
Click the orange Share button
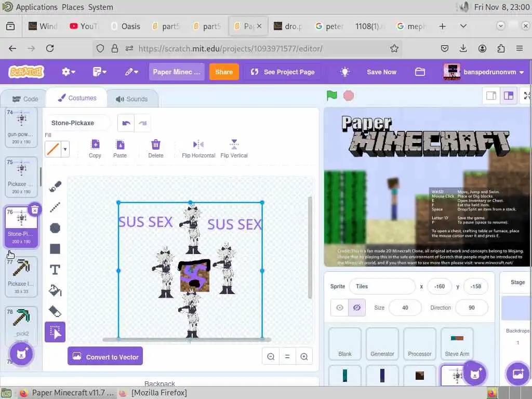click(x=224, y=72)
